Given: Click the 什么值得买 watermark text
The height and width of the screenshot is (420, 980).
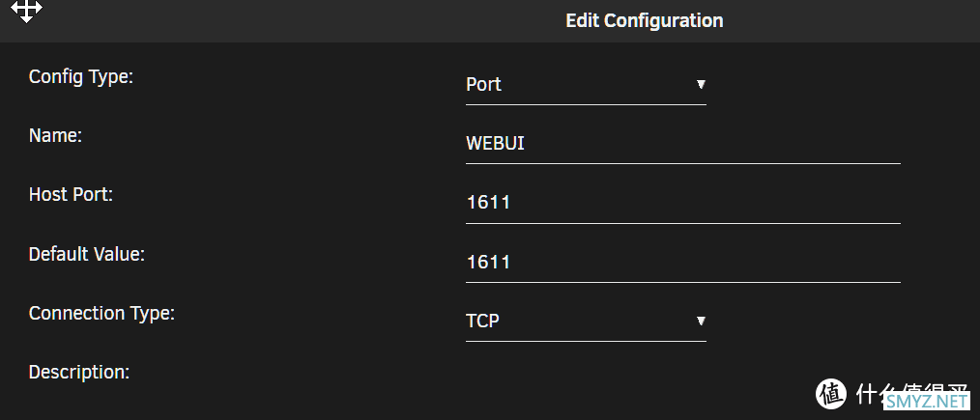Looking at the screenshot, I should [912, 392].
